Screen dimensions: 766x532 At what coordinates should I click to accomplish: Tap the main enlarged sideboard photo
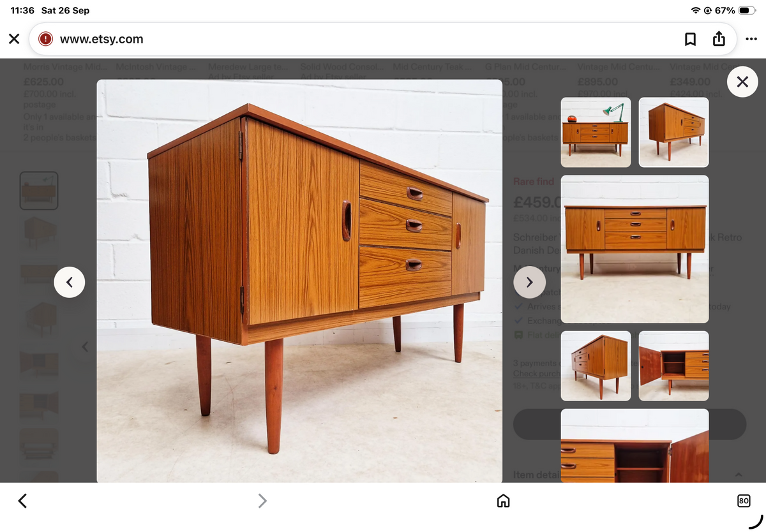299,281
